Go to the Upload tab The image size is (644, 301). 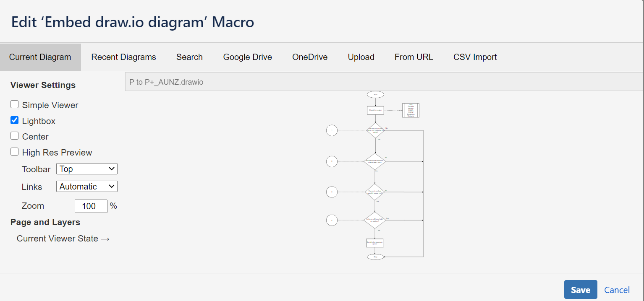point(361,57)
